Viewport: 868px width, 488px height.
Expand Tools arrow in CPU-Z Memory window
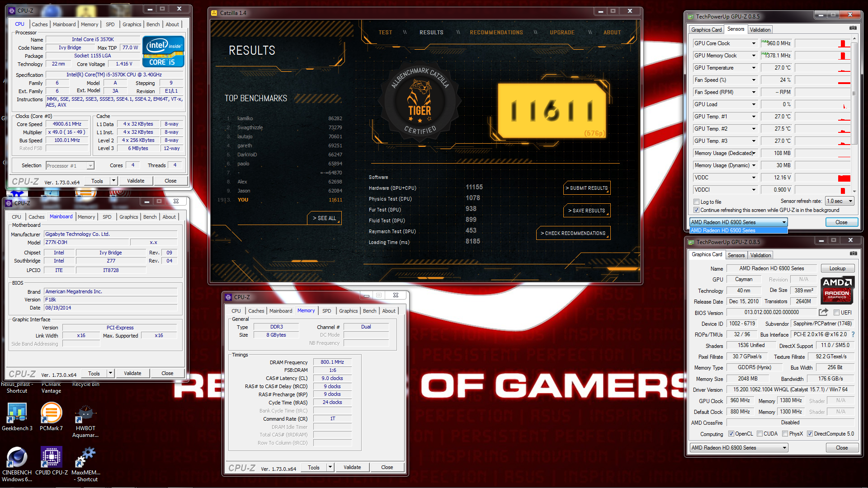330,467
